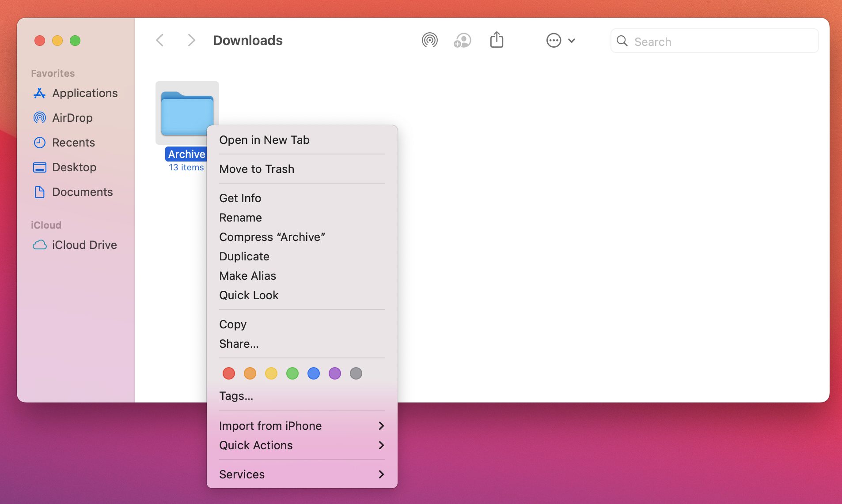Click the Documents sidebar icon
The width and height of the screenshot is (842, 504).
tap(39, 192)
